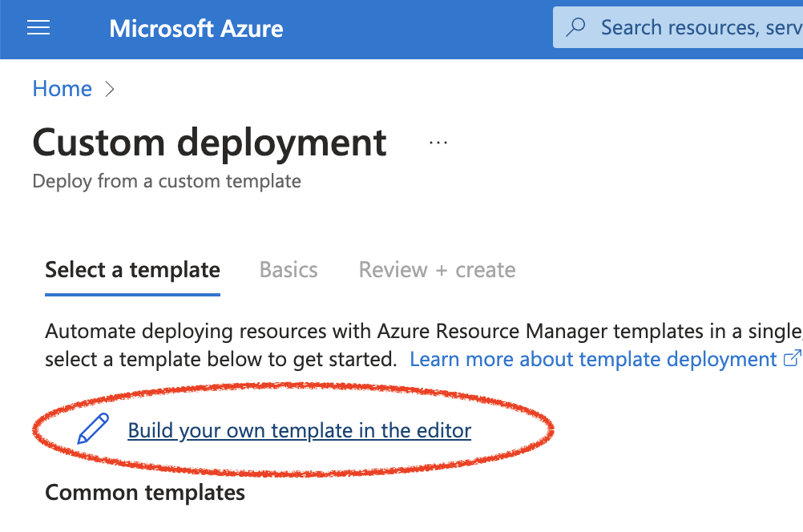Open the Azure portal hamburger menu
The width and height of the screenshot is (803, 532).
tap(38, 29)
